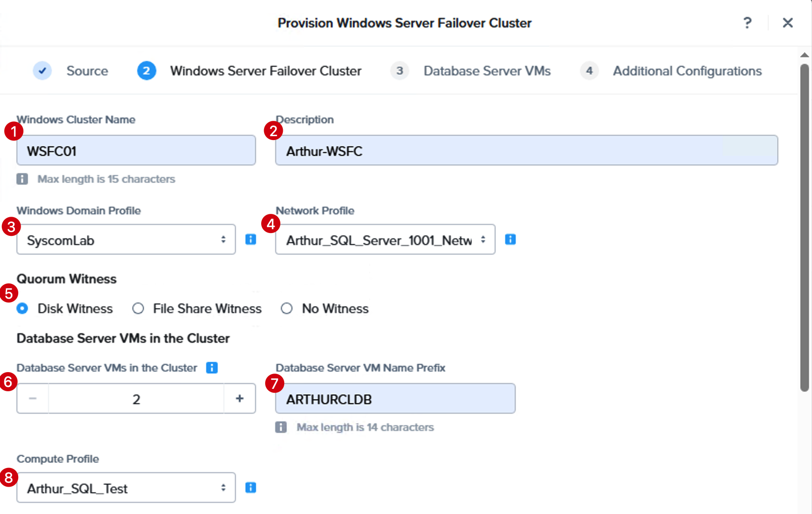Click the completed Source step checkmark icon
The image size is (812, 514).
point(42,70)
